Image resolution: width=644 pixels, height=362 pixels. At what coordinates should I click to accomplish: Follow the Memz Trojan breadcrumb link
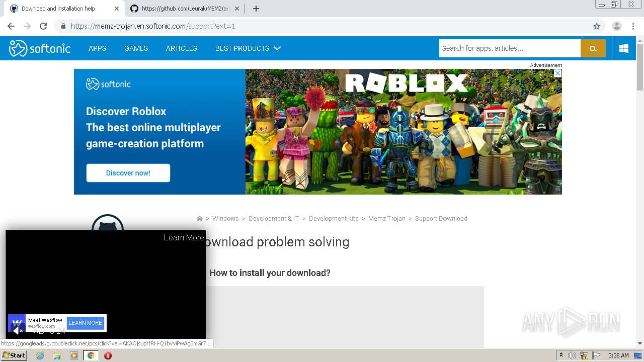[386, 219]
